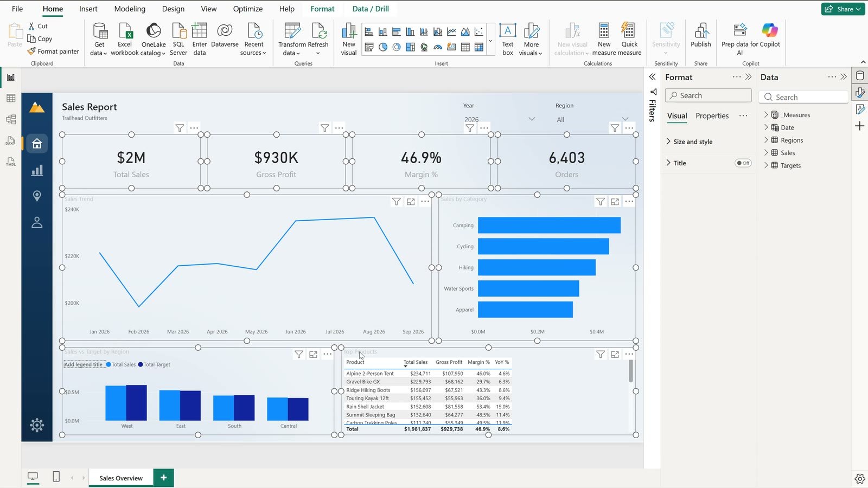Insert a treemap visual
868x488 pixels.
410,47
